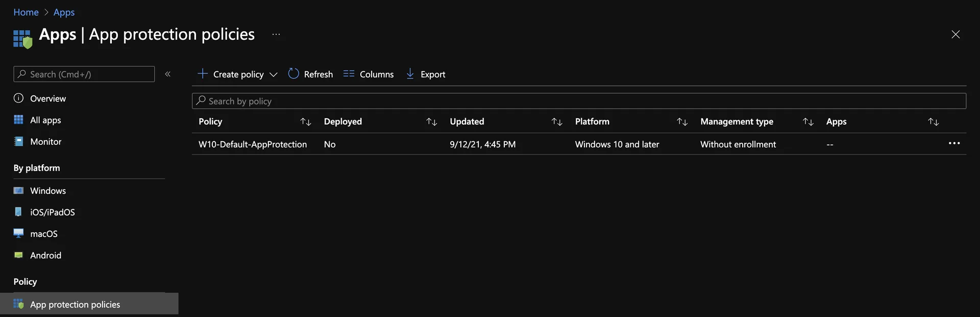
Task: Click the Deployed value No
Action: point(330,144)
